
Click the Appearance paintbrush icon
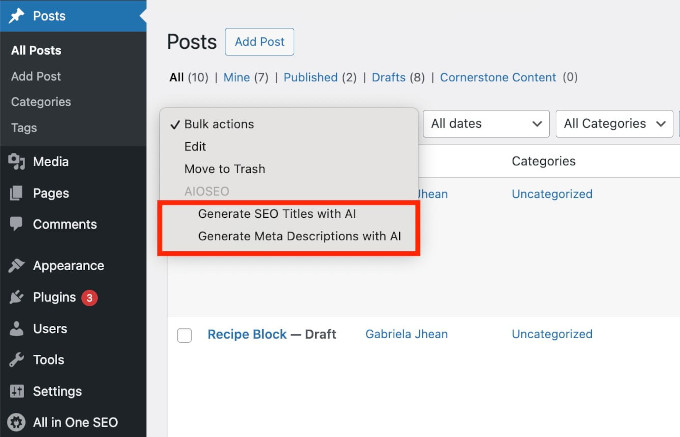[16, 266]
